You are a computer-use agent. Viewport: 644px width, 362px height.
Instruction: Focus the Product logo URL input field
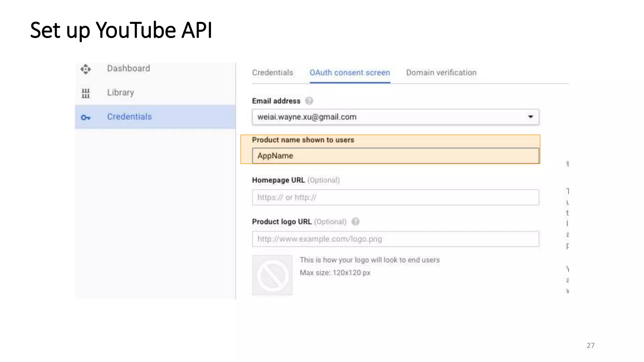396,239
